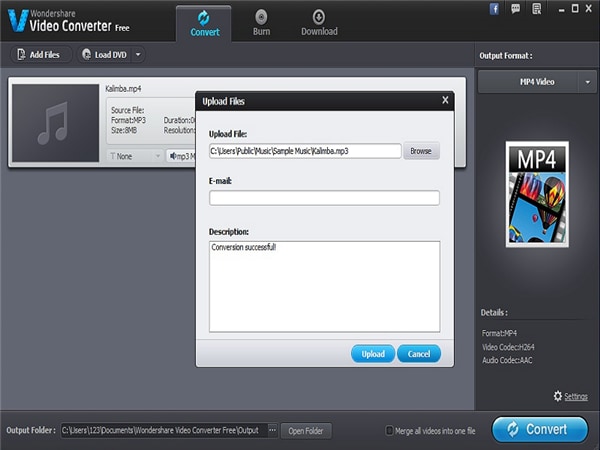Click the Upload button

click(x=373, y=354)
